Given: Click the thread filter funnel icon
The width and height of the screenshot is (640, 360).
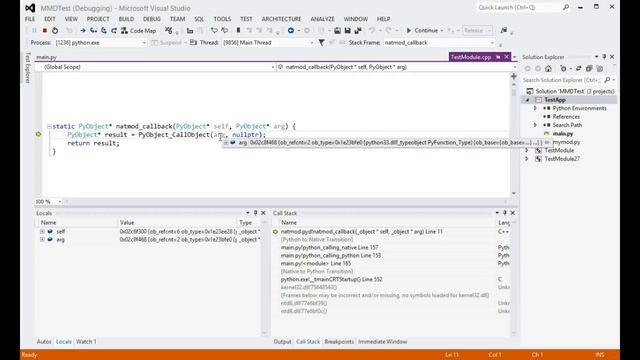Looking at the screenshot, I should point(322,42).
